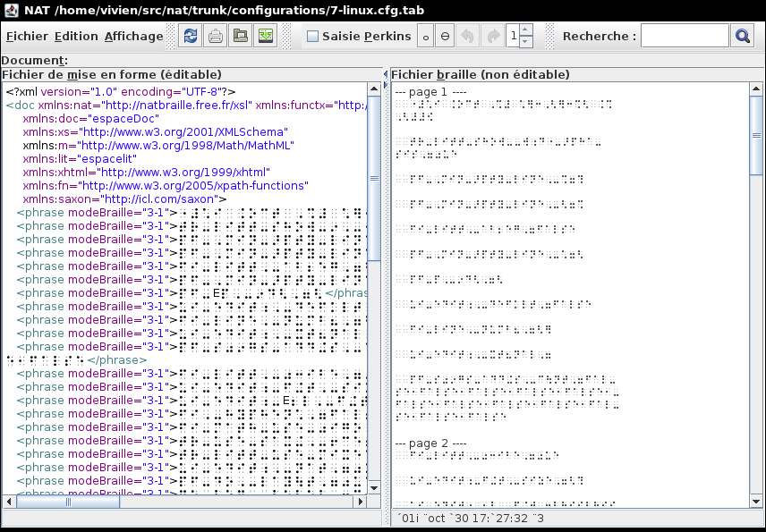
Task: Decrement the page number spinner
Action: pyautogui.click(x=526, y=42)
